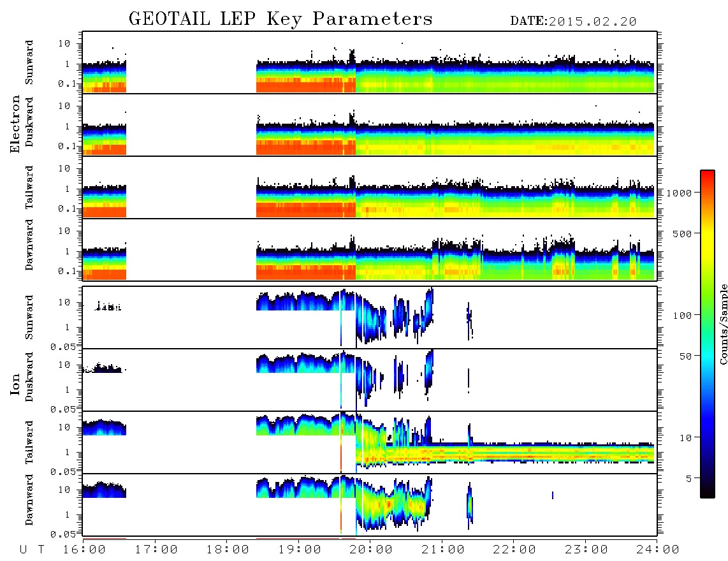Image resolution: width=728 pixels, height=561 pixels.
Task: Click the Electron Duskward spectrogram panel
Action: (370, 124)
